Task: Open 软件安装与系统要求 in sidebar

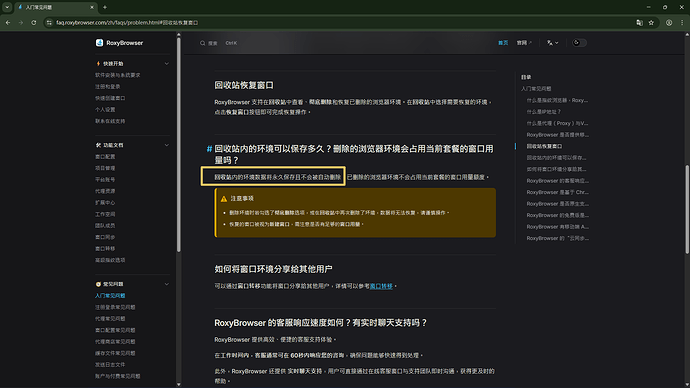Action: (118, 75)
